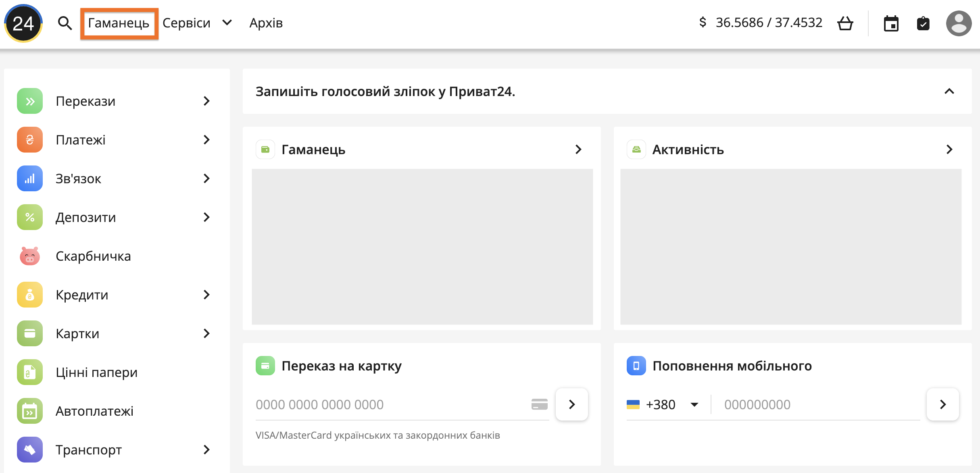Click the clipboard checkmark tasks icon
Image resolution: width=980 pixels, height=473 pixels.
pyautogui.click(x=923, y=23)
